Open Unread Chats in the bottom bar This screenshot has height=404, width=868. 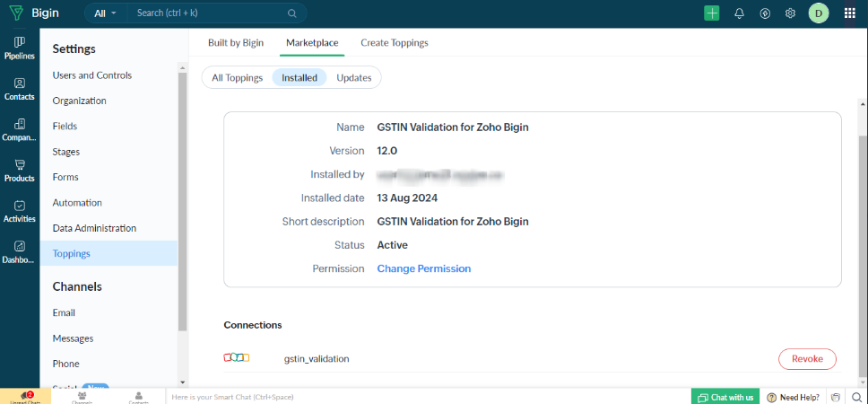pyautogui.click(x=25, y=397)
